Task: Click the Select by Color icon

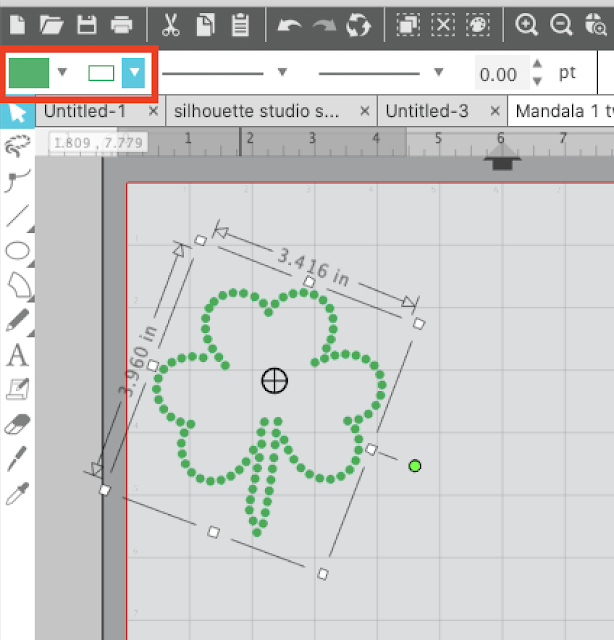Action: coord(478,25)
